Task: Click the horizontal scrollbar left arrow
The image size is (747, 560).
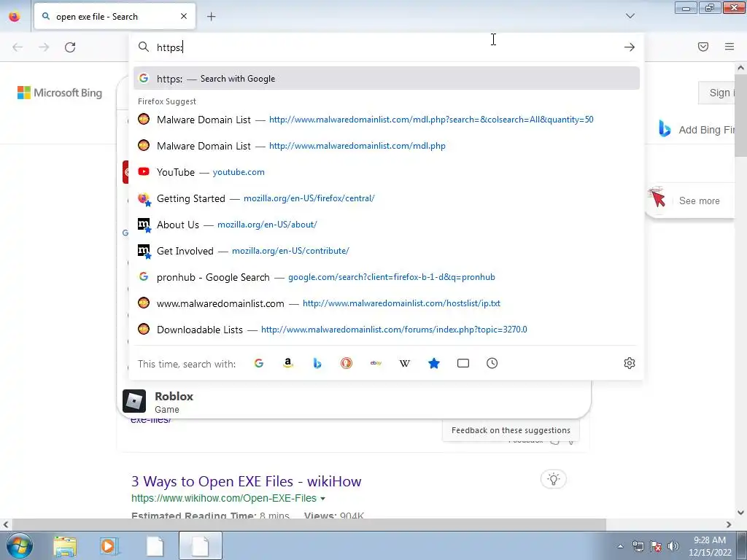Action: pyautogui.click(x=6, y=524)
